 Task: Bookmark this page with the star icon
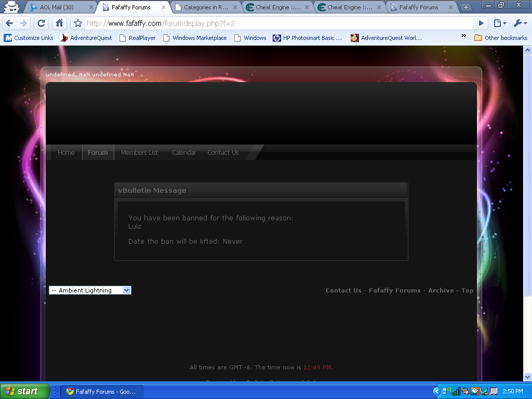(x=78, y=23)
